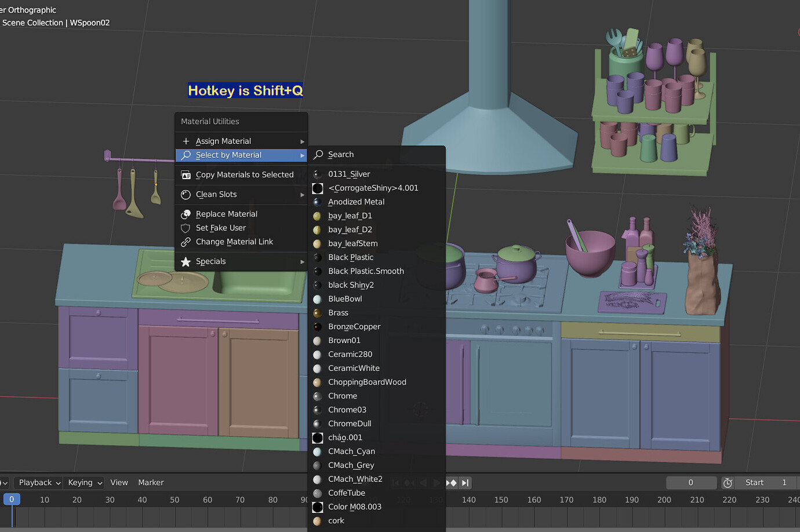The height and width of the screenshot is (532, 800).
Task: Click the chain icon for Change Material Link
Action: [186, 242]
